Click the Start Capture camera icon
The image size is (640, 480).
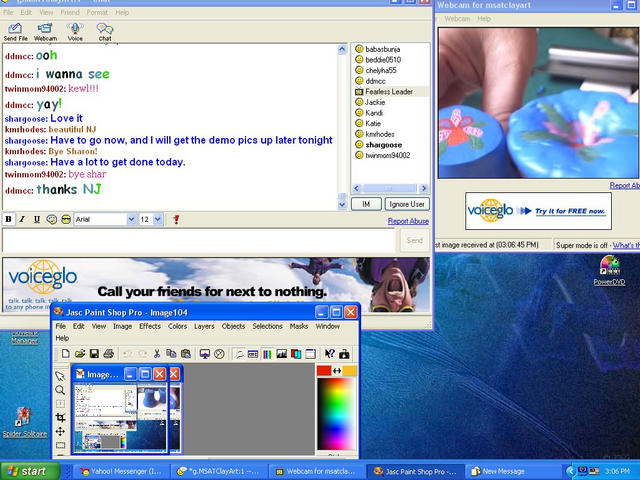(344, 354)
